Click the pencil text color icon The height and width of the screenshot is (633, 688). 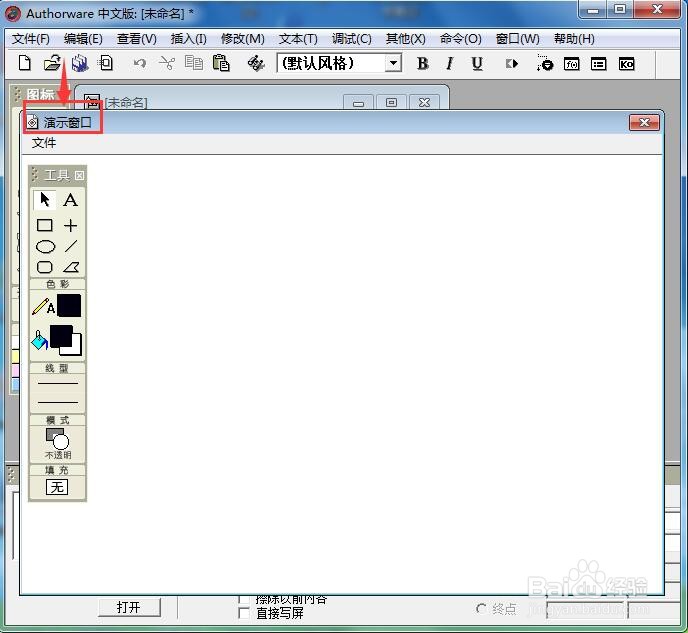43,306
